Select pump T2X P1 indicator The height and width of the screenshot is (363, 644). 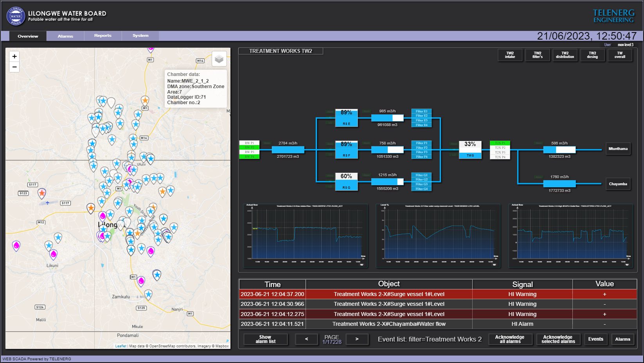pyautogui.click(x=500, y=143)
